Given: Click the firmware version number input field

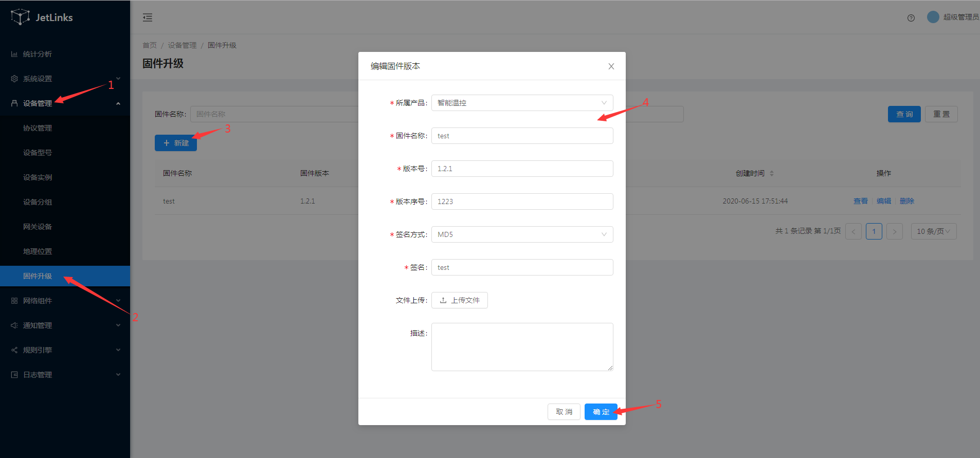Looking at the screenshot, I should coord(522,169).
